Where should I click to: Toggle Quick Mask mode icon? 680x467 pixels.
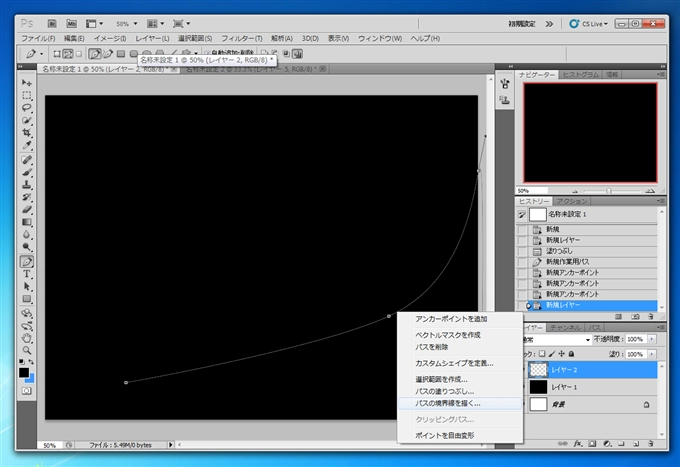click(26, 391)
